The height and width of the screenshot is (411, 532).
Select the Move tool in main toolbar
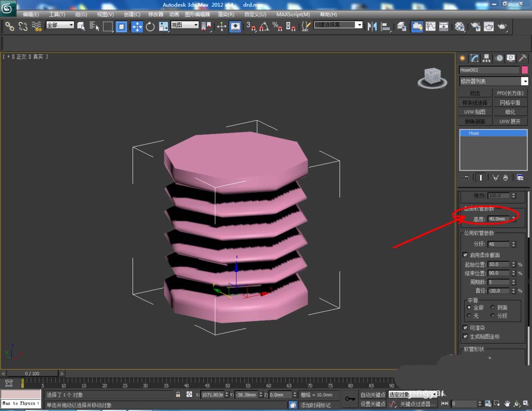point(137,26)
